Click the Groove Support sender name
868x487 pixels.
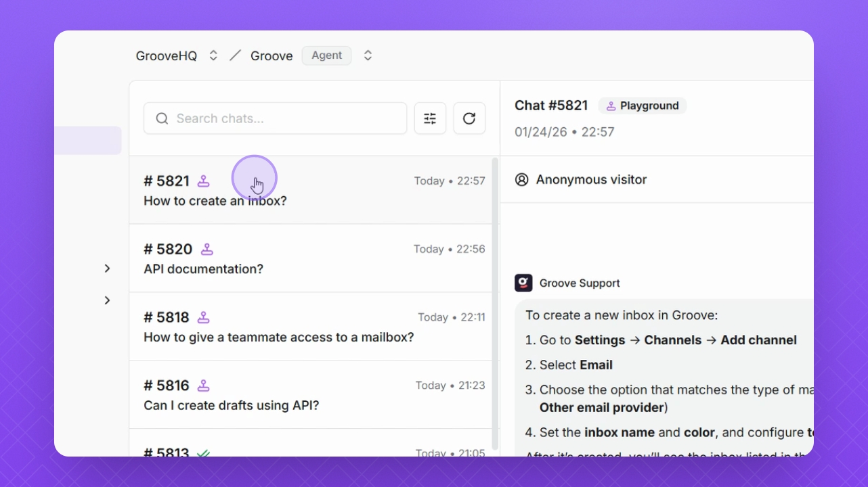[580, 283]
